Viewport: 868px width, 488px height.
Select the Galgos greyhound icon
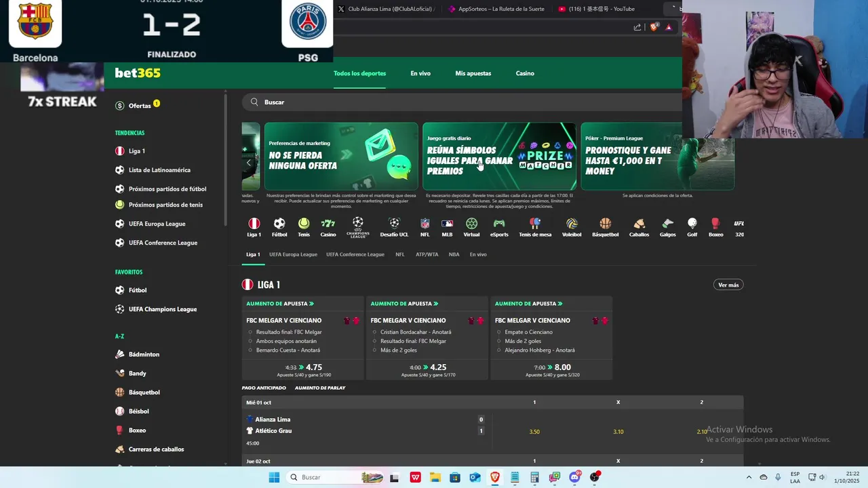[x=668, y=227]
